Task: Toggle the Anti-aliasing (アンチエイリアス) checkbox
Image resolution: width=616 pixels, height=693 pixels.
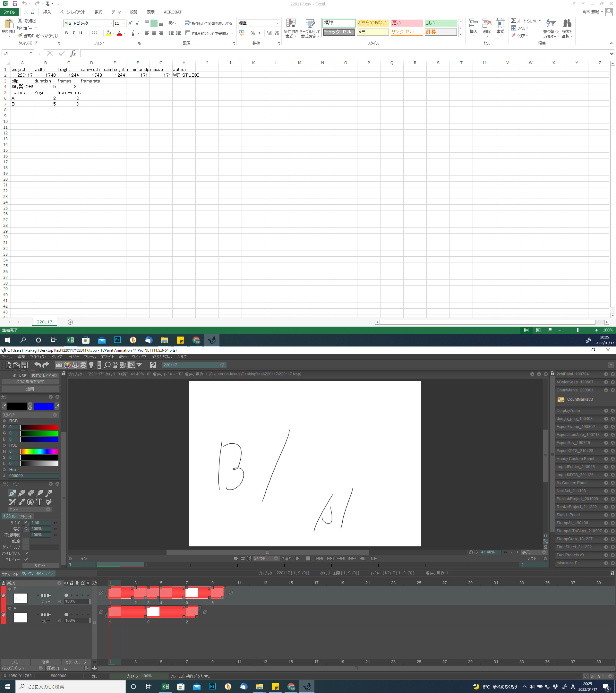Action: pos(26,553)
